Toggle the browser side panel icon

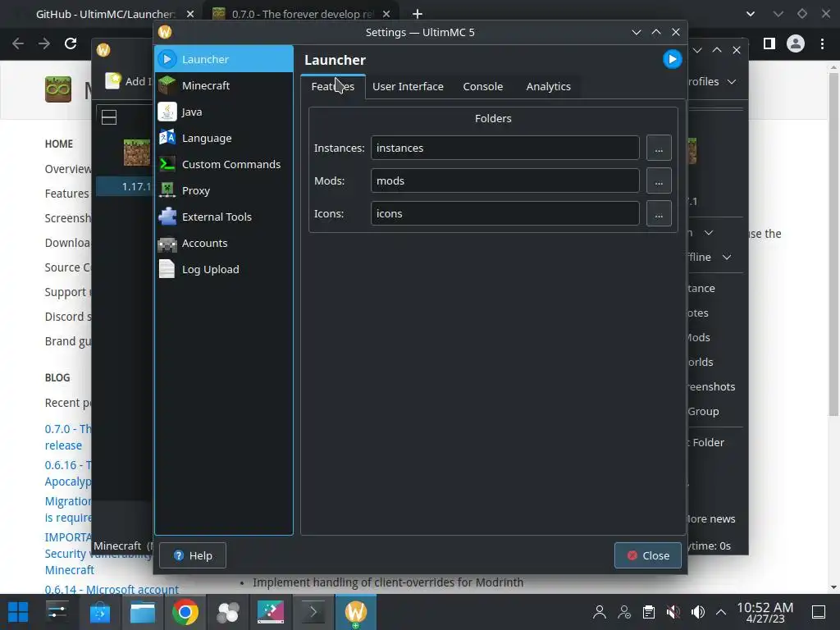[x=769, y=43]
